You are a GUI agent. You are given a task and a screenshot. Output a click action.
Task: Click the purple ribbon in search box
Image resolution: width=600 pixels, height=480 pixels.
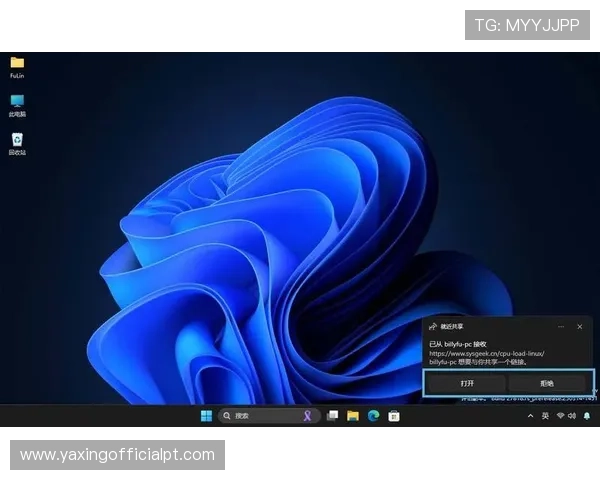tap(308, 416)
